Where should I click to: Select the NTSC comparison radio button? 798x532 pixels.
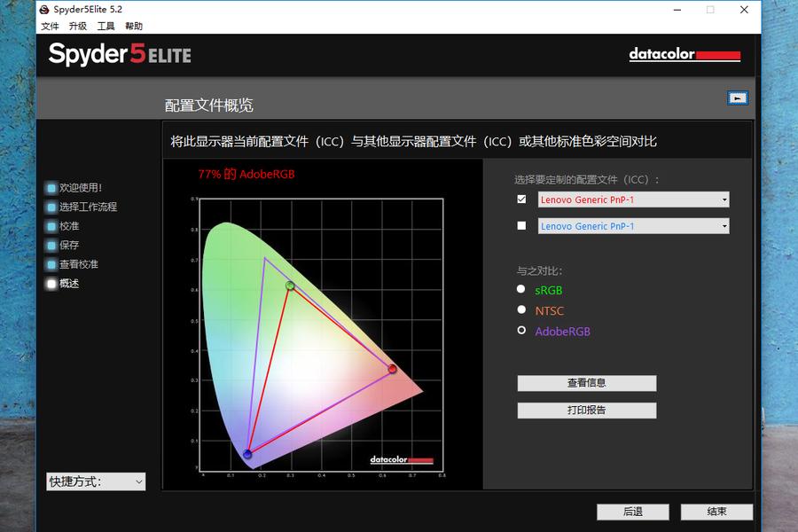521,309
